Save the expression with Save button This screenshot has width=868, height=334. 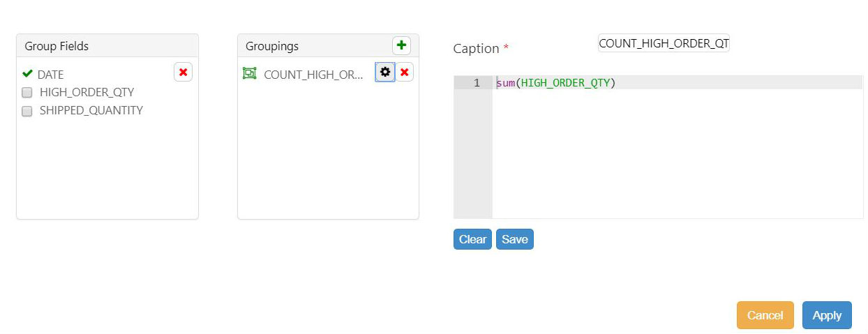514,239
